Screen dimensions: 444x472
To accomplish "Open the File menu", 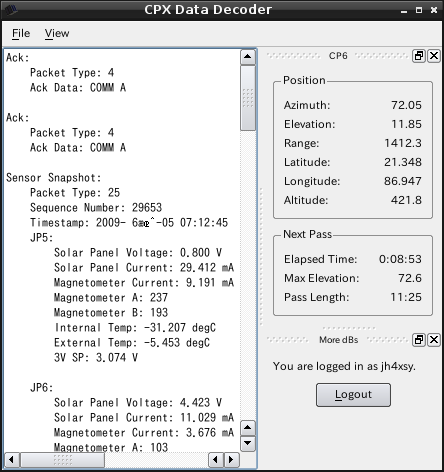I will [21, 34].
